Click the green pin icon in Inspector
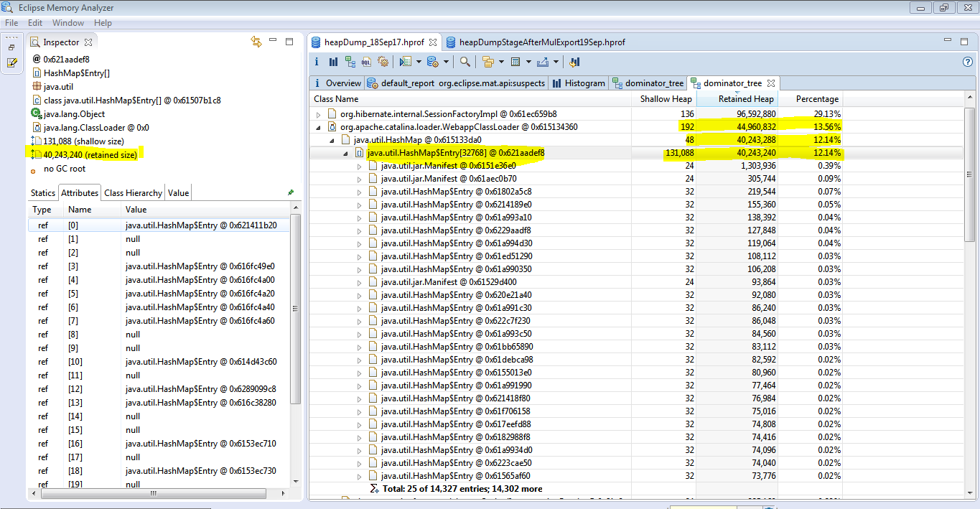The width and height of the screenshot is (980, 509). [x=291, y=192]
